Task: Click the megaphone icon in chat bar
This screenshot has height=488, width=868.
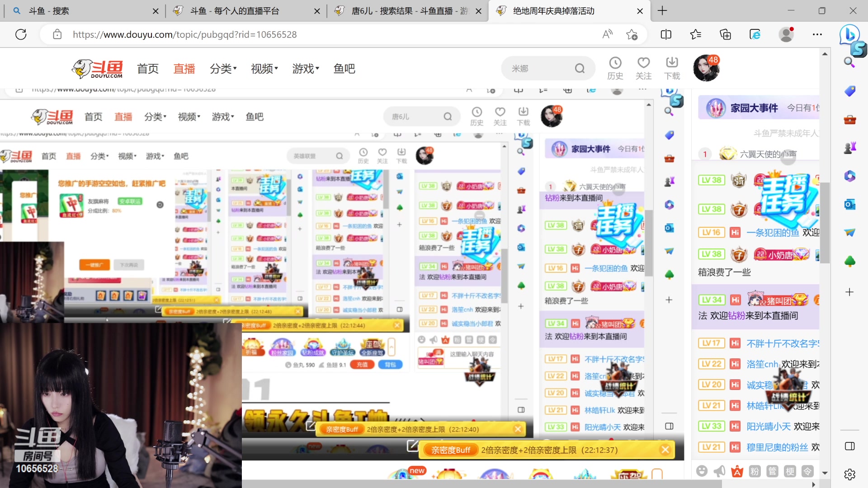Action: (719, 471)
